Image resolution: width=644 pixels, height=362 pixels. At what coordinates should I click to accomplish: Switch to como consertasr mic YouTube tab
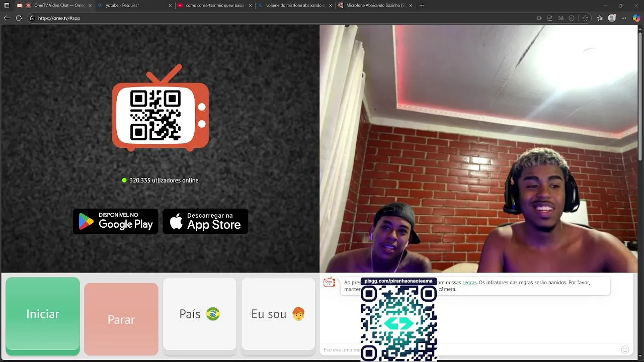[215, 6]
